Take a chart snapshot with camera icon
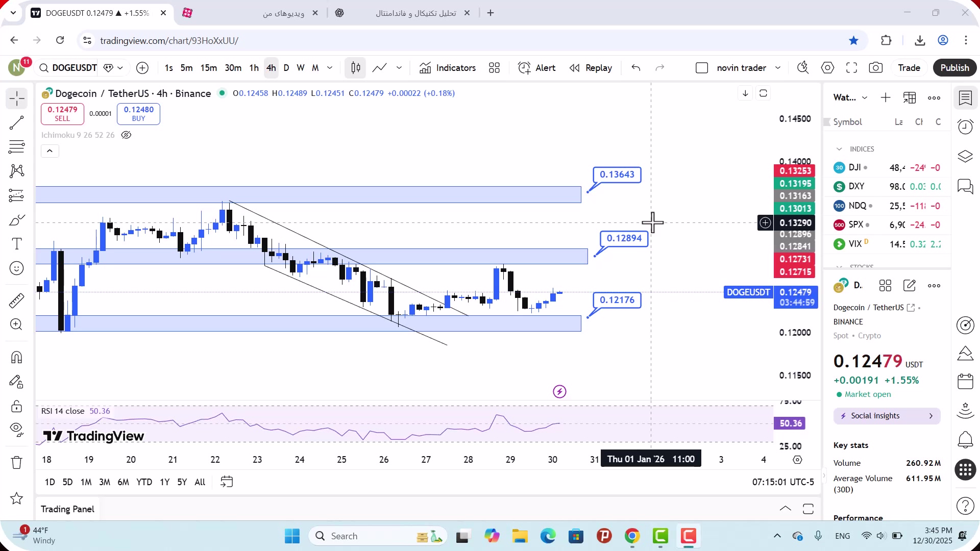 point(876,68)
